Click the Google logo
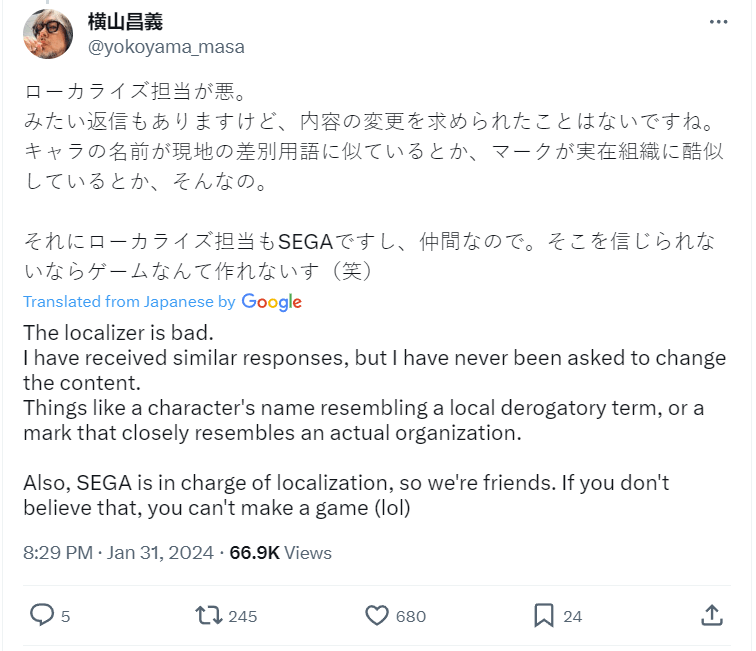 [x=271, y=301]
